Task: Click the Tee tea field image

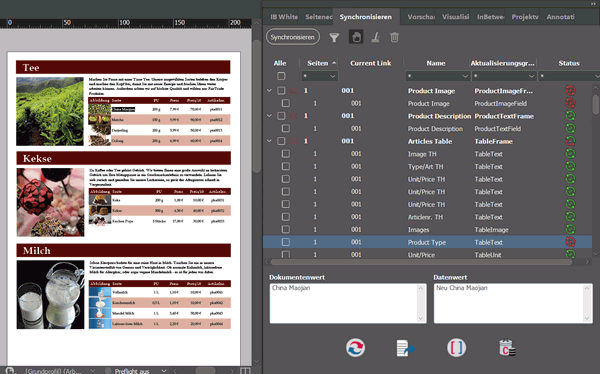Action: coord(50,111)
